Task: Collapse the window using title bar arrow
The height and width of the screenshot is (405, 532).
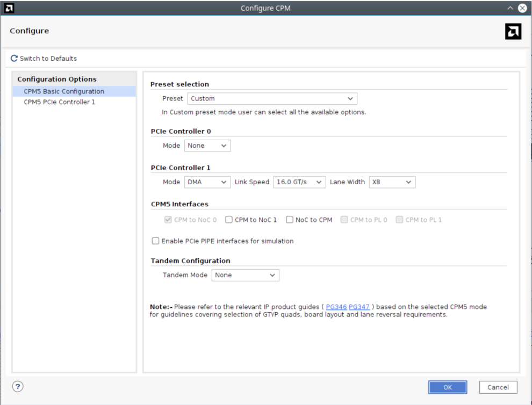Action: coord(510,8)
